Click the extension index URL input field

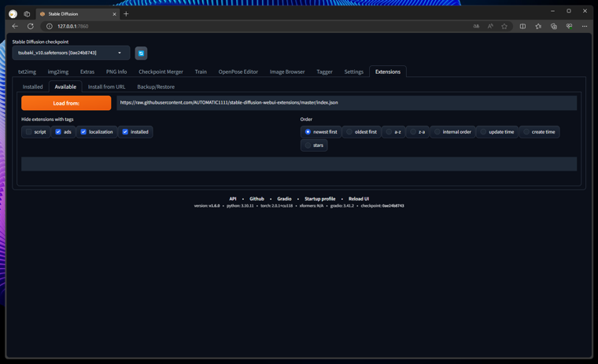pos(346,102)
